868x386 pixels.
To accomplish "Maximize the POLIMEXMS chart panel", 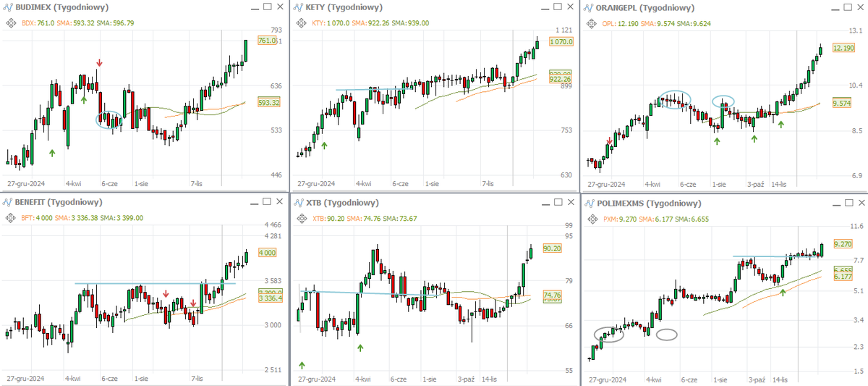I will (x=848, y=201).
